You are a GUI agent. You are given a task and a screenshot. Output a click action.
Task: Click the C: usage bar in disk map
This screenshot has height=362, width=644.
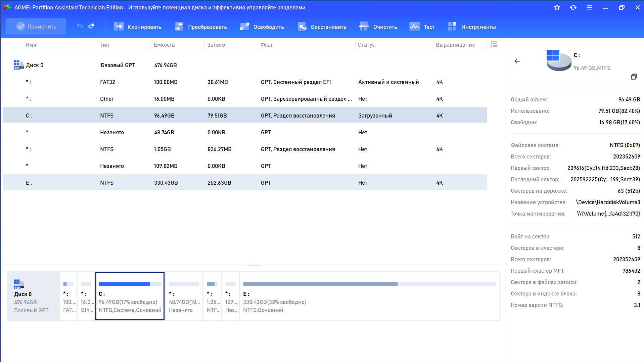(130, 284)
